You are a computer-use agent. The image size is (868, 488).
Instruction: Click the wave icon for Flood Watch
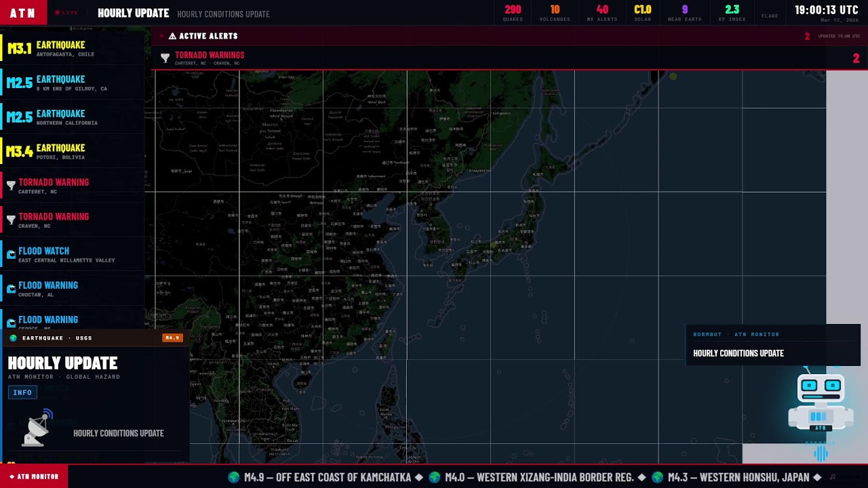point(11,255)
